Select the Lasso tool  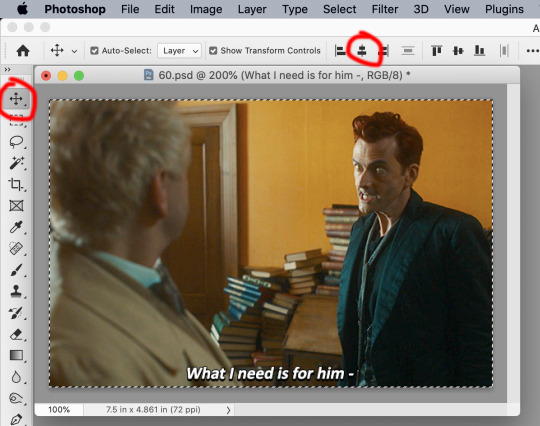16,142
